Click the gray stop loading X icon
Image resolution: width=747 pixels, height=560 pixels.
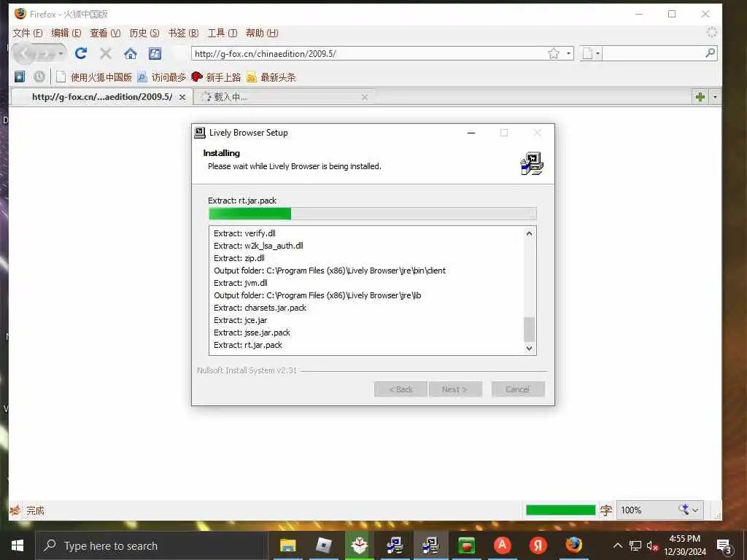coord(106,53)
